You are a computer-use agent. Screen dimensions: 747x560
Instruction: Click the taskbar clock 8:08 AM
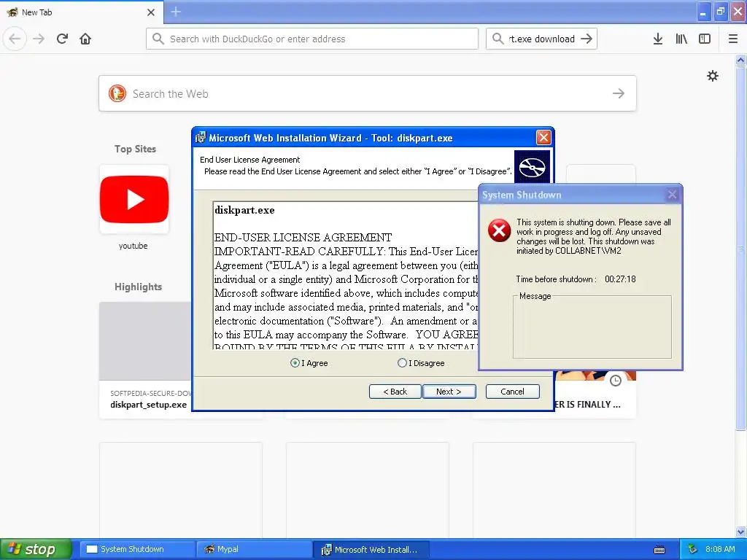[x=720, y=550]
